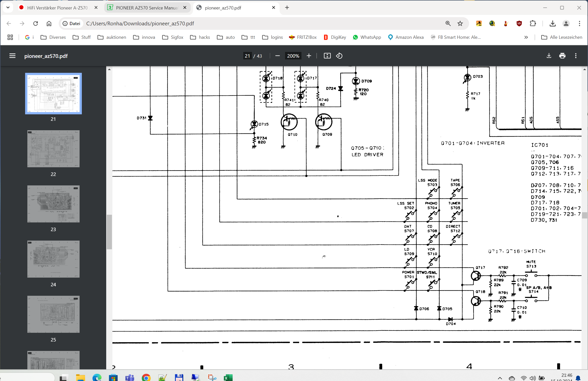Click the page scroll-up arrow
The image size is (588, 381).
click(585, 70)
